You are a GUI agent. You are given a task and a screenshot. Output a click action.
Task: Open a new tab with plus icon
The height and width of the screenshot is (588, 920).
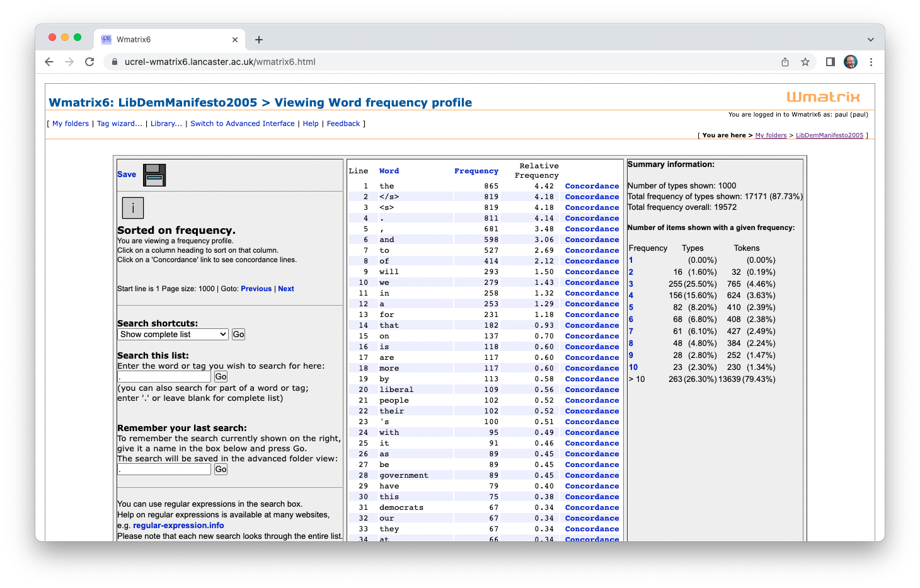(259, 40)
